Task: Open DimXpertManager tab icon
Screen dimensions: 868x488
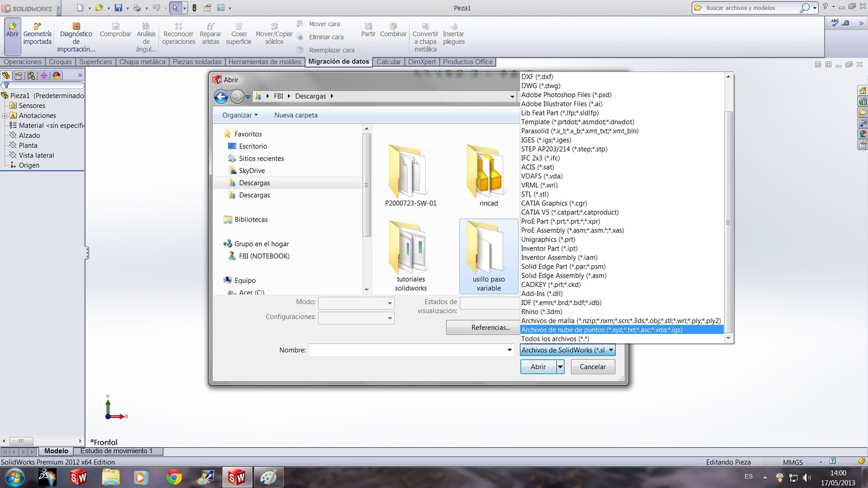Action: [x=43, y=75]
